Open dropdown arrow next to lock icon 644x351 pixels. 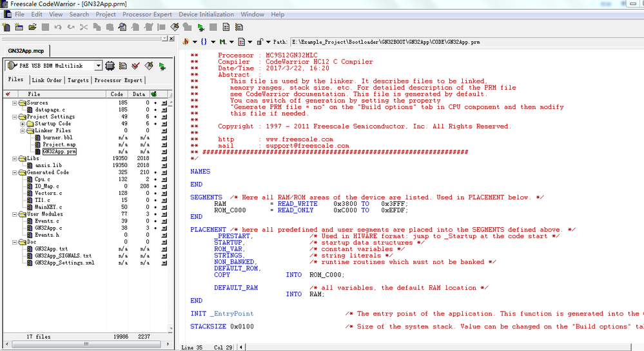268,42
